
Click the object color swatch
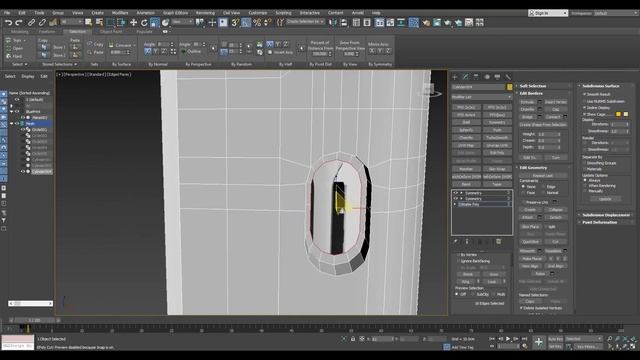(509, 87)
